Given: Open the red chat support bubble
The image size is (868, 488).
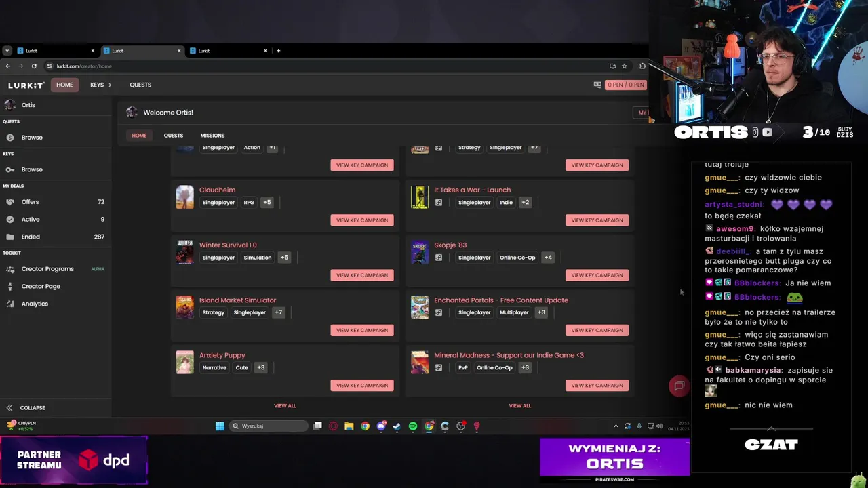Looking at the screenshot, I should [x=678, y=386].
